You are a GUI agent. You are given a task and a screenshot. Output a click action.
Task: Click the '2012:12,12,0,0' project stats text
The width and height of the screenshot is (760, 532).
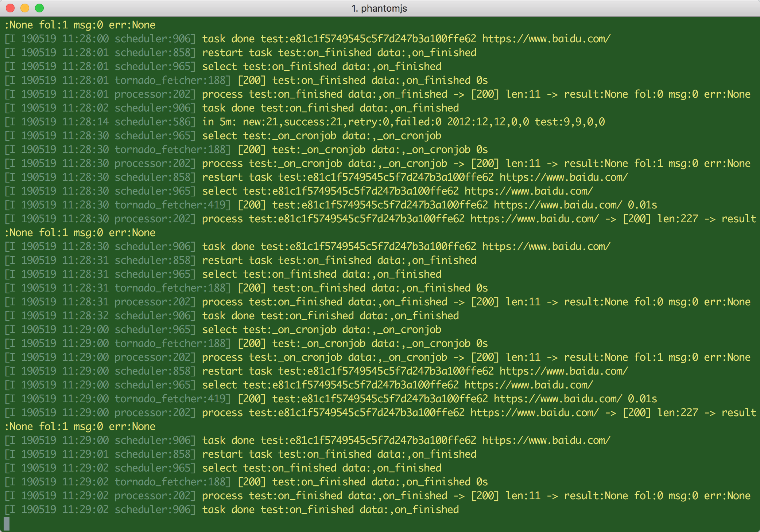pos(488,122)
